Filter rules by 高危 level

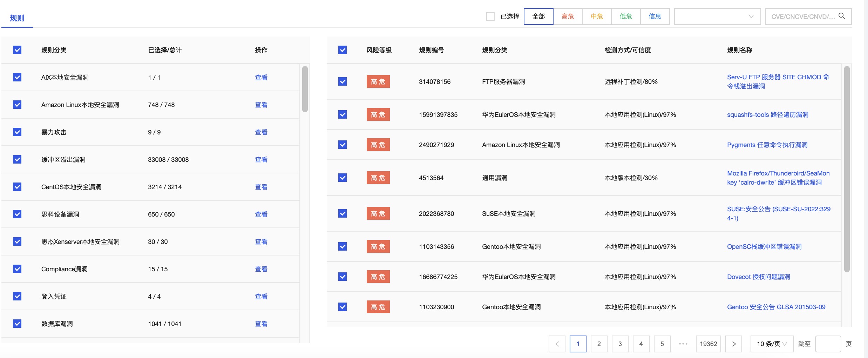point(567,16)
